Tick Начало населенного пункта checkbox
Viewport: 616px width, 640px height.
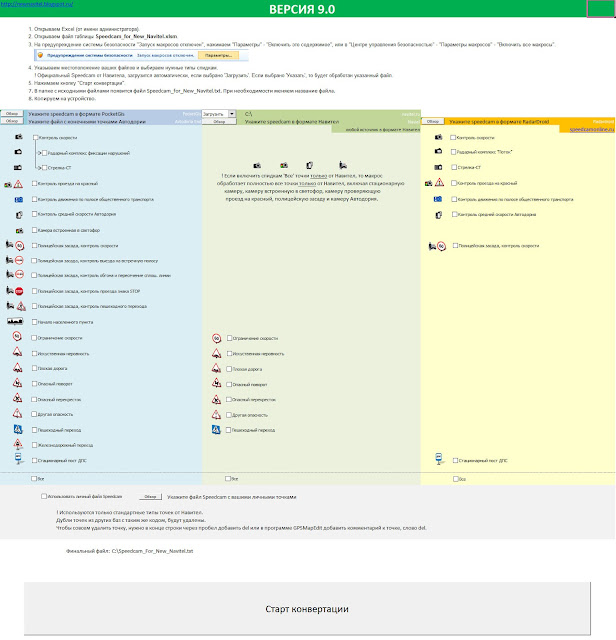[x=34, y=322]
